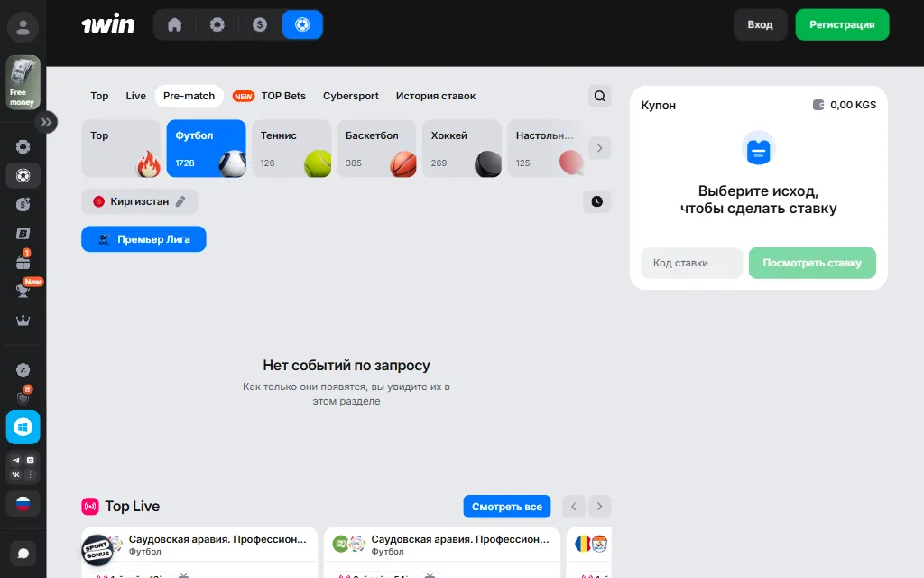924x578 pixels.
Task: Open the clock time filter
Action: click(x=597, y=201)
